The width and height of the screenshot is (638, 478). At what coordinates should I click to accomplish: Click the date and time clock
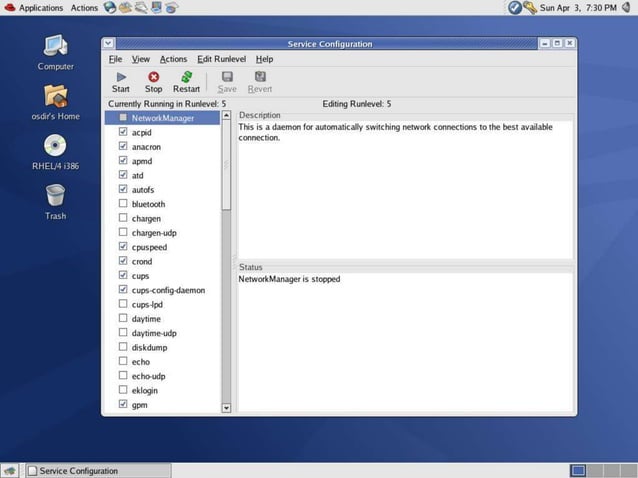pos(578,8)
